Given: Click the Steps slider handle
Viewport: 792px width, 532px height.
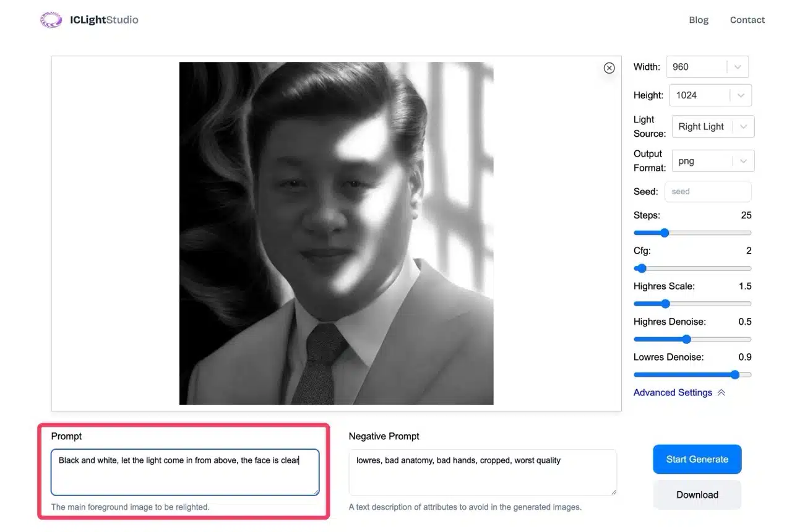Looking at the screenshot, I should click(x=665, y=233).
